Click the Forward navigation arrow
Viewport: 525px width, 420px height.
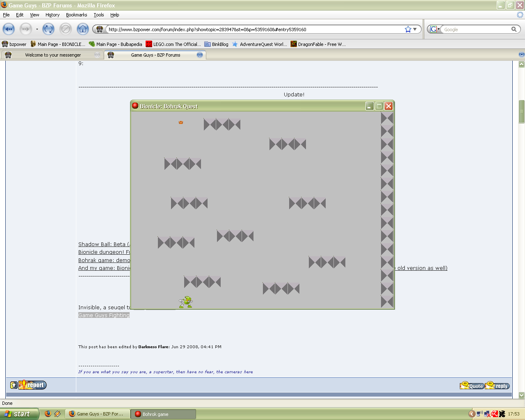pos(25,29)
